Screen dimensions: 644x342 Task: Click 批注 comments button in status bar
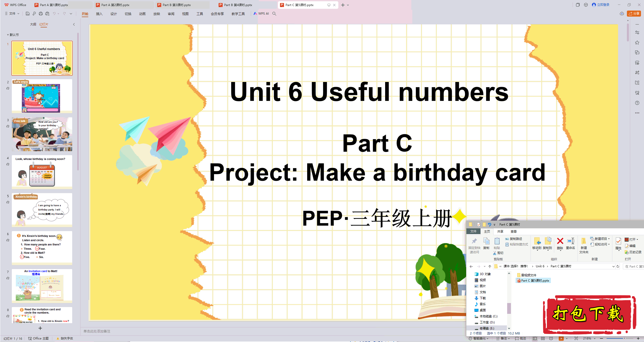click(x=520, y=338)
